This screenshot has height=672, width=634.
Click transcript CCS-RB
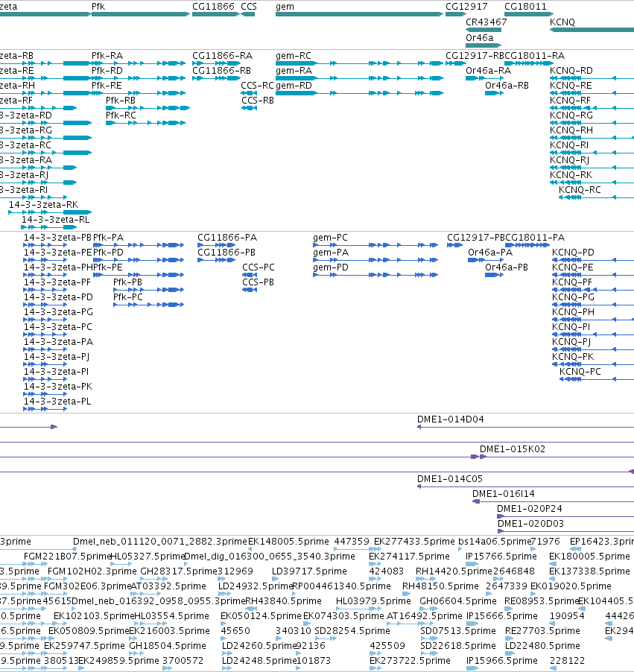257,101
